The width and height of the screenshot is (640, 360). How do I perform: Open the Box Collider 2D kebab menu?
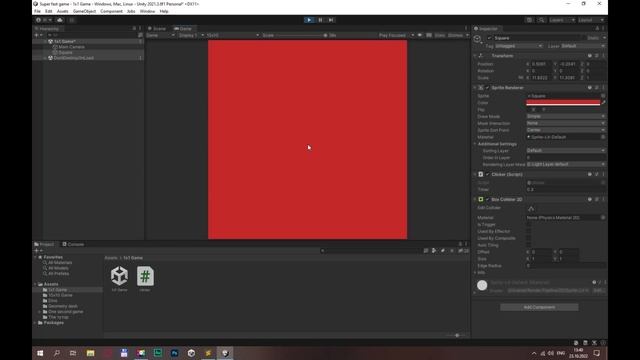pos(604,200)
